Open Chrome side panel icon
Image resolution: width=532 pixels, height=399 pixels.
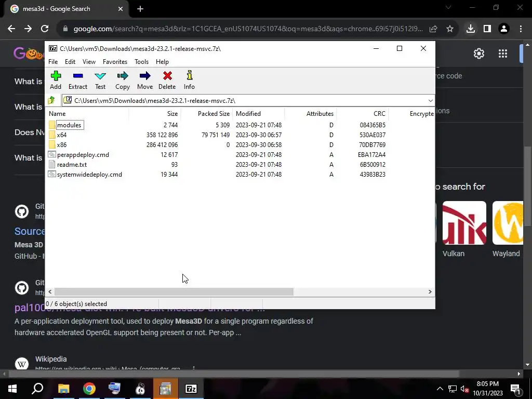point(487,29)
